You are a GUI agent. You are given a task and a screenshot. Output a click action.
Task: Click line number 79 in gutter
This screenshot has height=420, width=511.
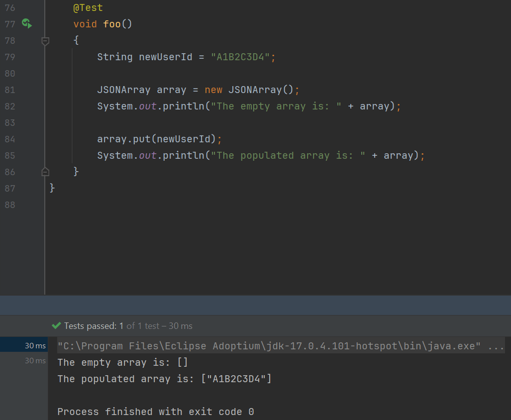9,57
